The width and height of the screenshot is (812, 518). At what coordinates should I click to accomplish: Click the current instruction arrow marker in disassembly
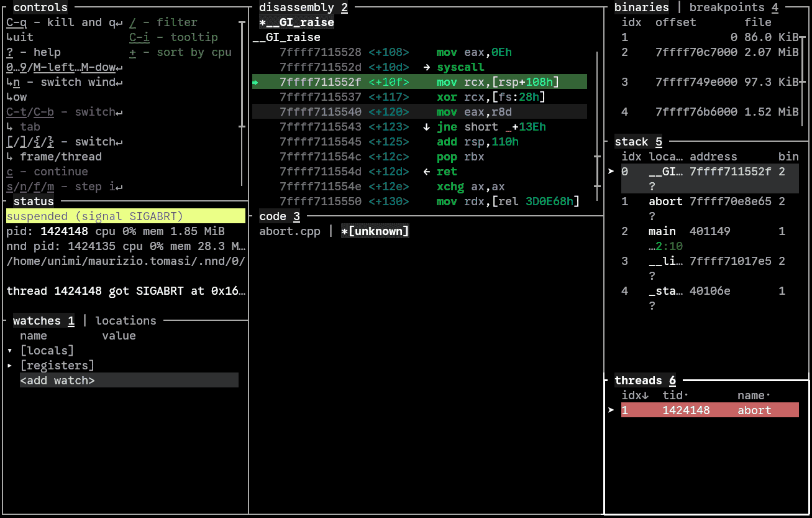pyautogui.click(x=255, y=82)
